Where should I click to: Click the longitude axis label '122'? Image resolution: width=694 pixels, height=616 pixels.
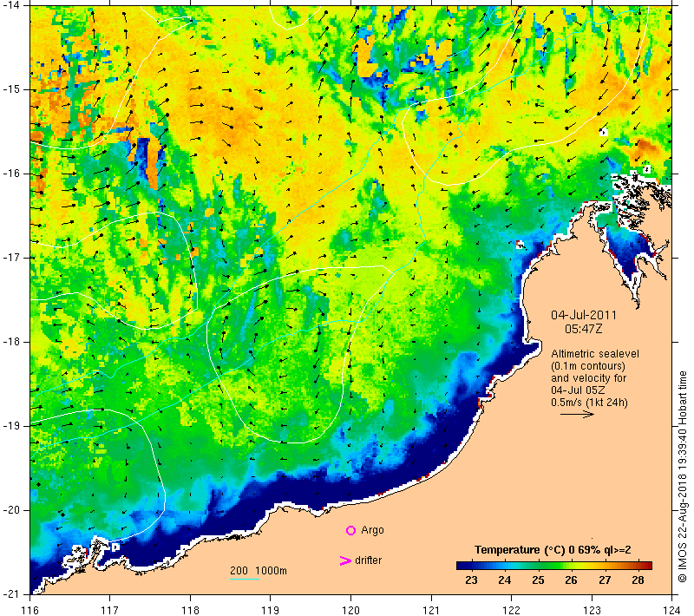pyautogui.click(x=512, y=610)
